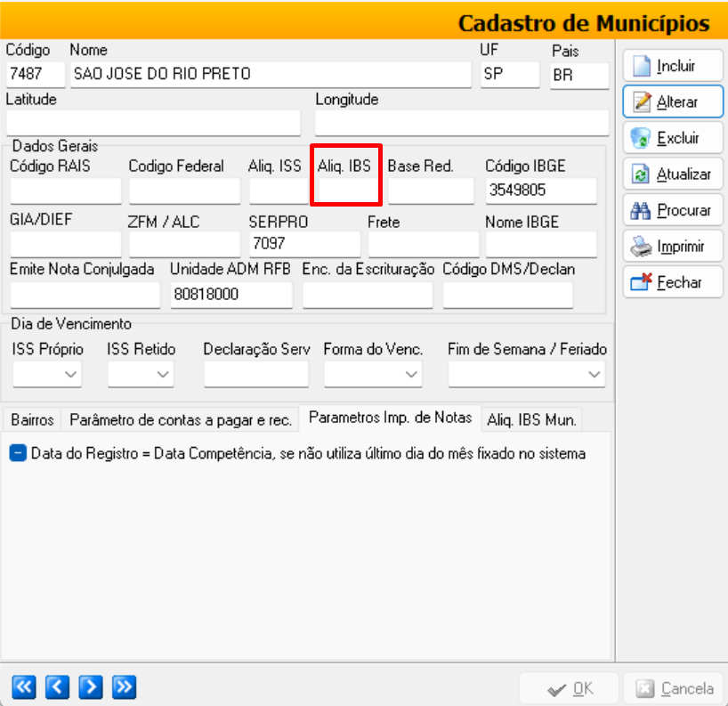This screenshot has width=728, height=706.
Task: Go to the first record arrow
Action: pos(23,686)
